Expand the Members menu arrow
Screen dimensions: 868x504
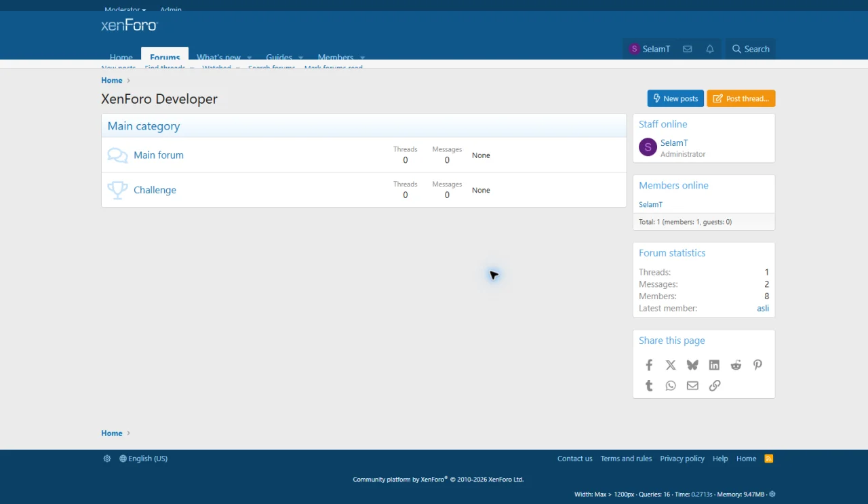click(x=362, y=57)
